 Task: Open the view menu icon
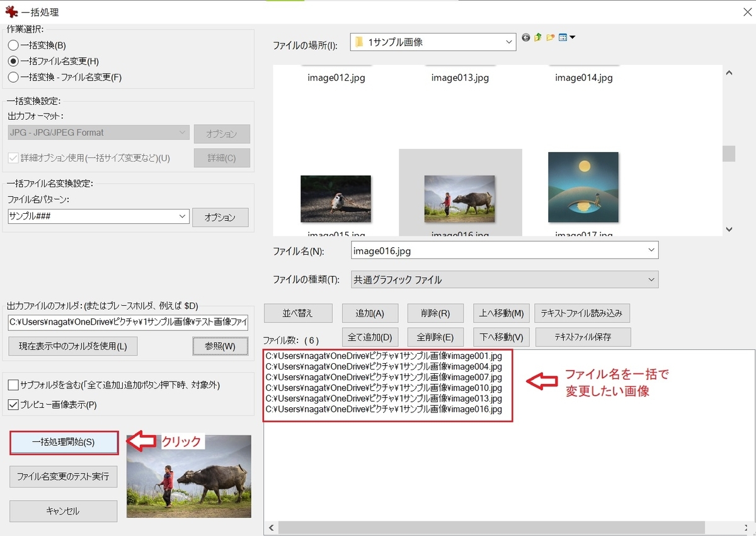pyautogui.click(x=563, y=38)
